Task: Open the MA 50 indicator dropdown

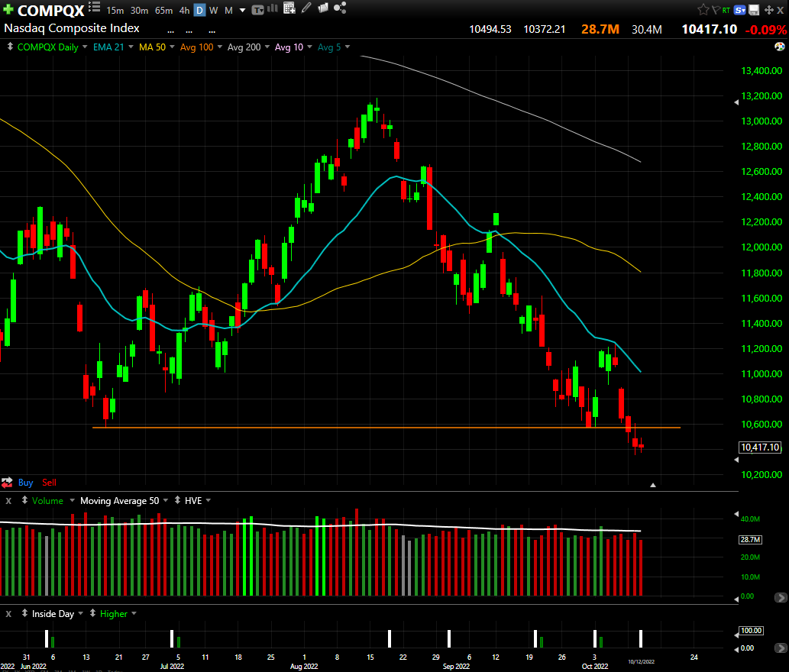Action: [172, 47]
